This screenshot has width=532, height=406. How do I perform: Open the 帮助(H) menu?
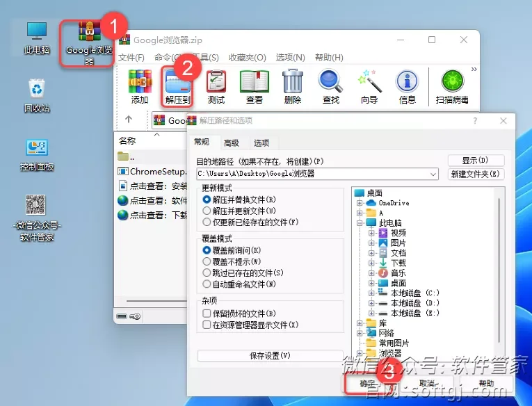[x=329, y=57]
